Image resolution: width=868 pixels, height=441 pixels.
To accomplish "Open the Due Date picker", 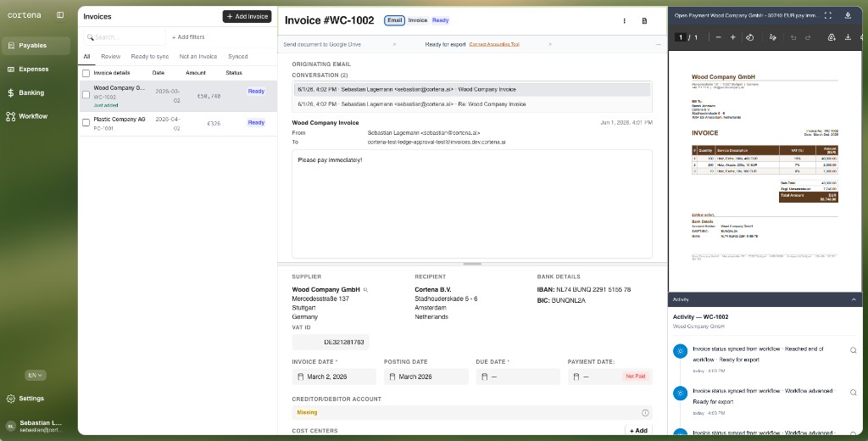I will [518, 377].
